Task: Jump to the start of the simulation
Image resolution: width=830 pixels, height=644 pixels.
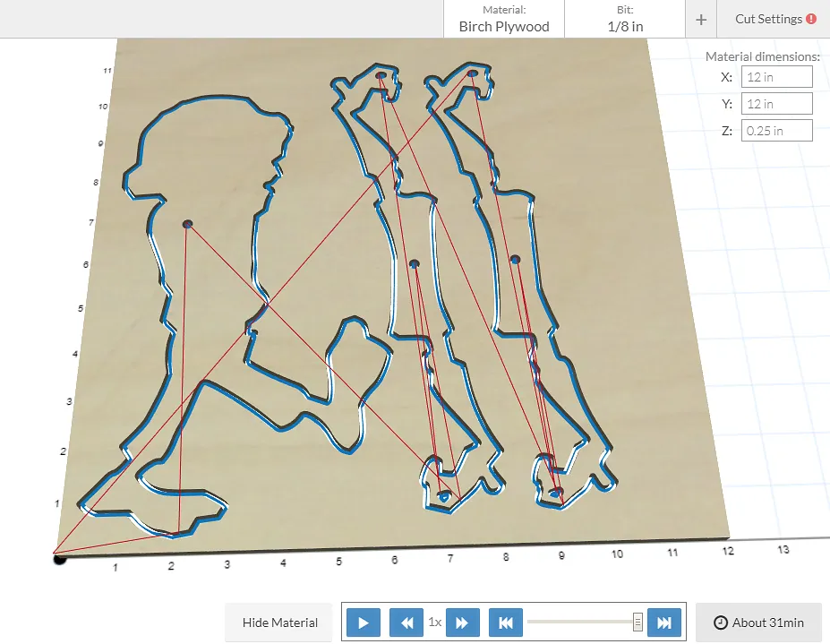Action: click(x=505, y=623)
